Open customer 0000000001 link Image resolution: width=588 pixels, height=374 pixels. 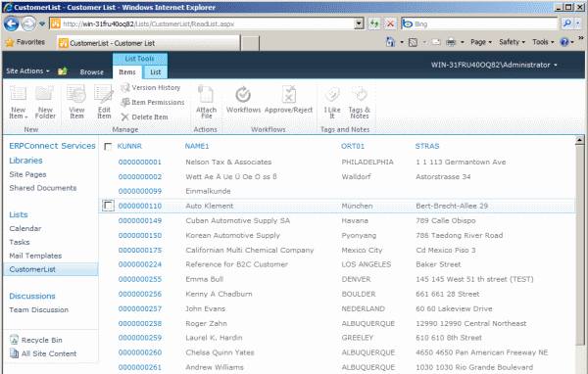coord(140,162)
